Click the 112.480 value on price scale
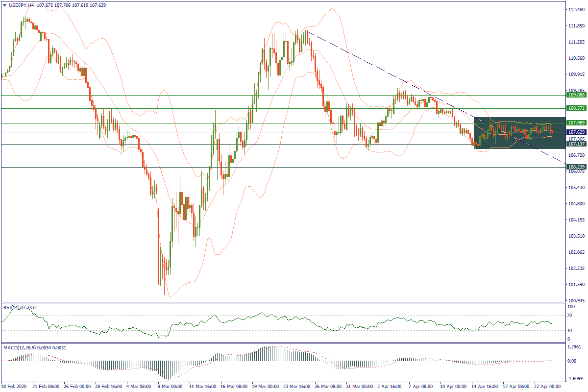588x392 pixels. pos(575,10)
